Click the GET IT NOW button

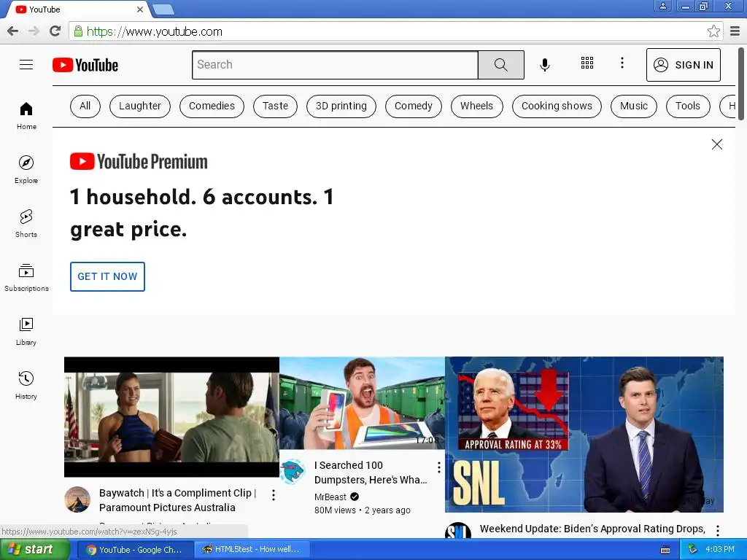[108, 276]
